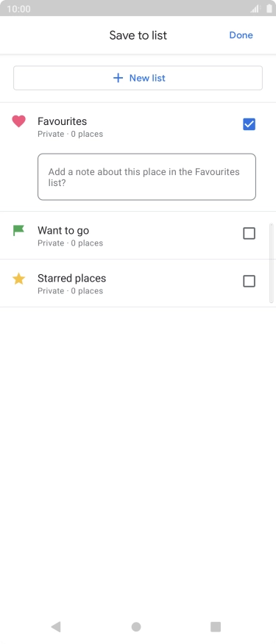Screen dimensions: 276x644
Task: Tap the Android back triangle button
Action: click(55, 626)
